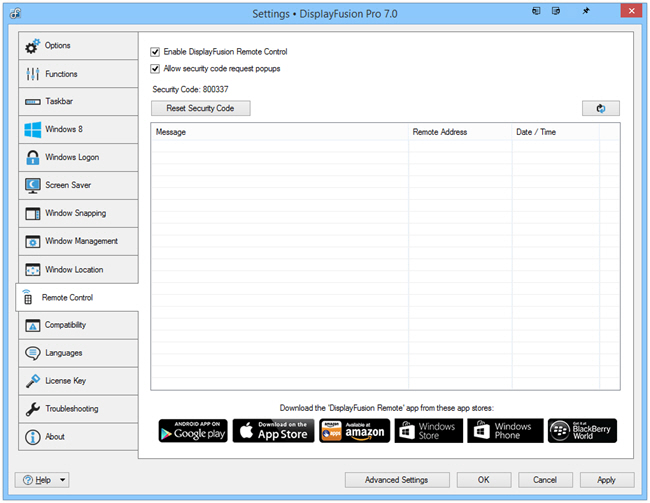Image resolution: width=650 pixels, height=503 pixels.
Task: Click the Languages speech bubble icon
Action: coord(32,353)
